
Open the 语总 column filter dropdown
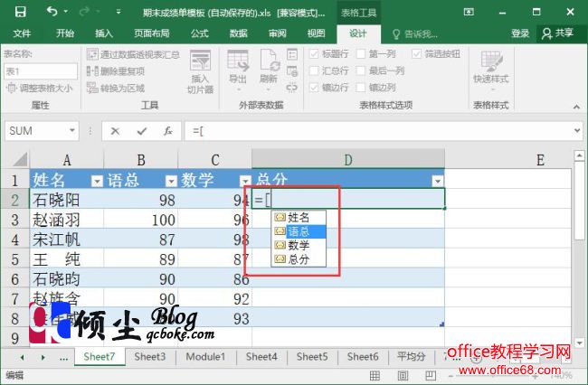tap(171, 182)
